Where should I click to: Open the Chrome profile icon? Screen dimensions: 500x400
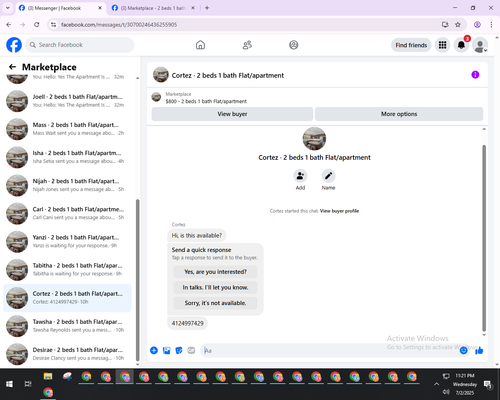pos(477,25)
